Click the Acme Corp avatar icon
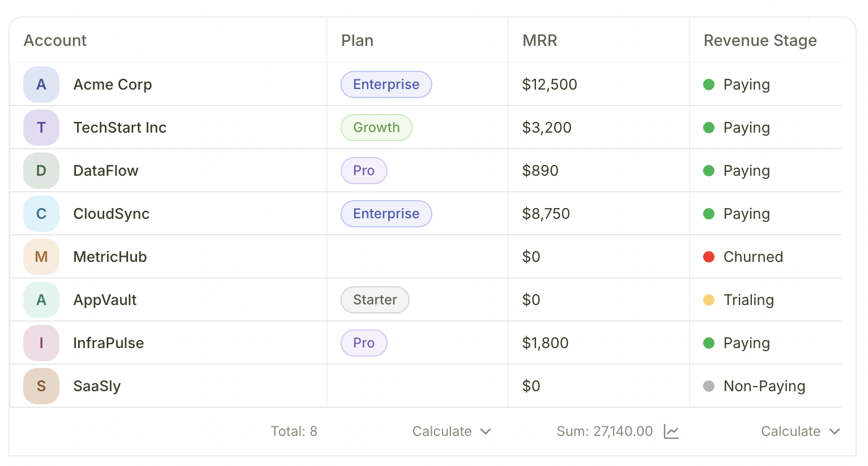 (x=41, y=84)
